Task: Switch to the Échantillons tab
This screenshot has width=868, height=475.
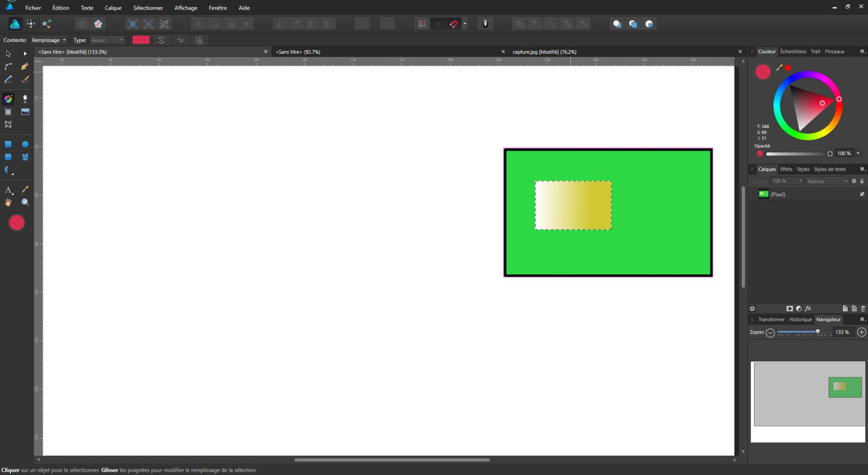Action: [x=793, y=52]
